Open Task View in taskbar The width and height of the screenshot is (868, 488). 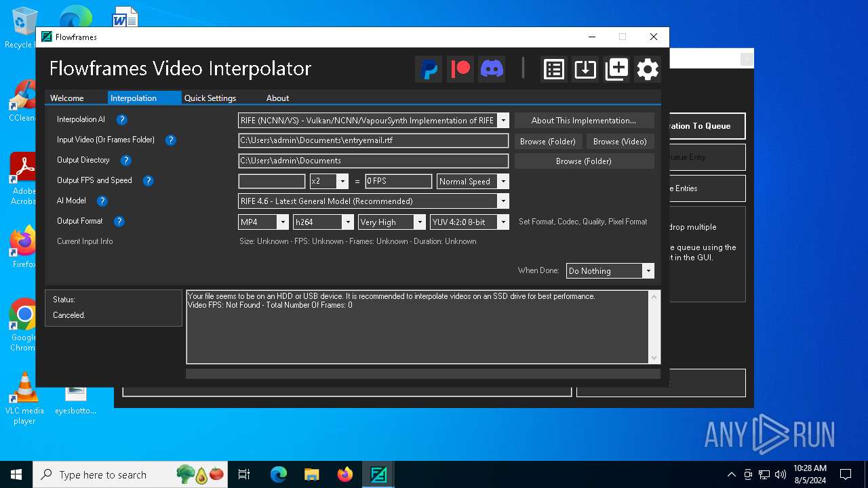tap(245, 474)
